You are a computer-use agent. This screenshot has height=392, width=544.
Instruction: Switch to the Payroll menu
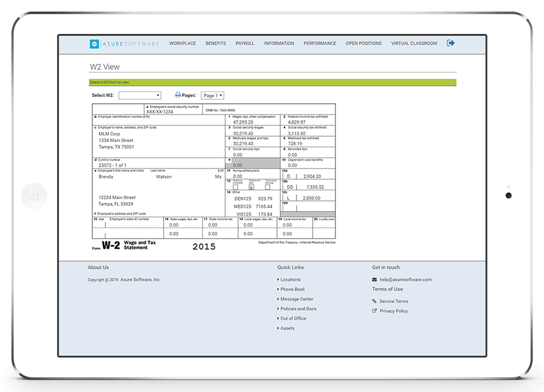[x=245, y=43]
